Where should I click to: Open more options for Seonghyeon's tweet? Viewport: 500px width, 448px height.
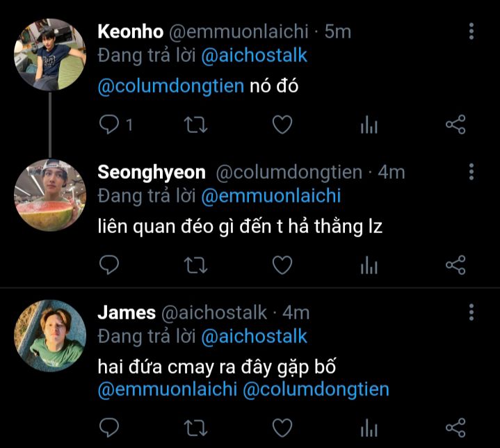[x=471, y=172]
